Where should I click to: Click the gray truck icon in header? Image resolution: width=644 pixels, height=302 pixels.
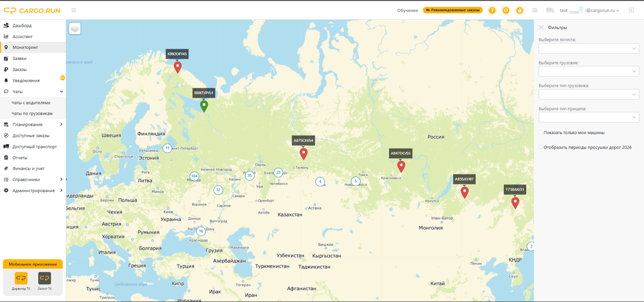tap(550, 10)
